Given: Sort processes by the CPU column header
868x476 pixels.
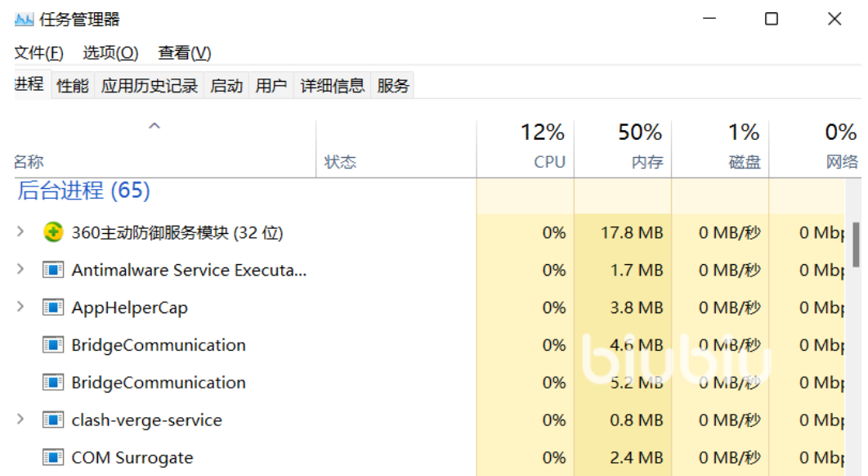Looking at the screenshot, I should click(x=526, y=147).
